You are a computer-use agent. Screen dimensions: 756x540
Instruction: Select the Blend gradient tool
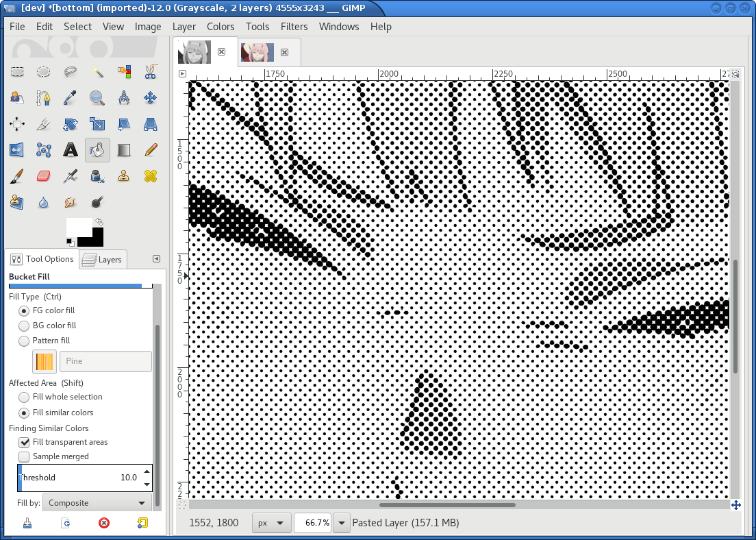pos(124,149)
